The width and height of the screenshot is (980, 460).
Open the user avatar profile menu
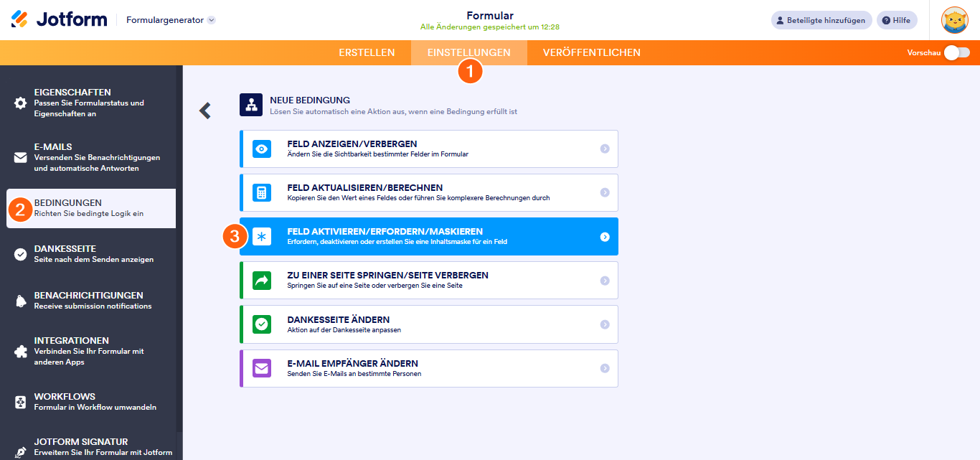click(954, 20)
